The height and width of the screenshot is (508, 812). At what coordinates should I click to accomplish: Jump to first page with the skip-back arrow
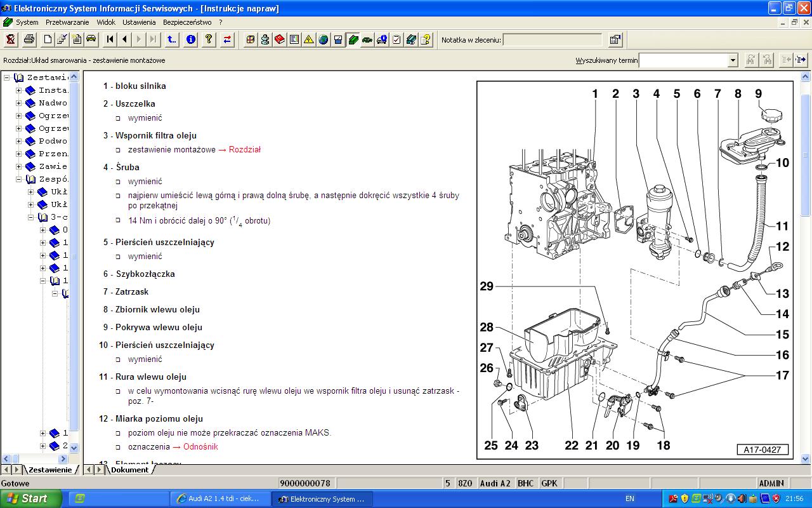pyautogui.click(x=110, y=39)
